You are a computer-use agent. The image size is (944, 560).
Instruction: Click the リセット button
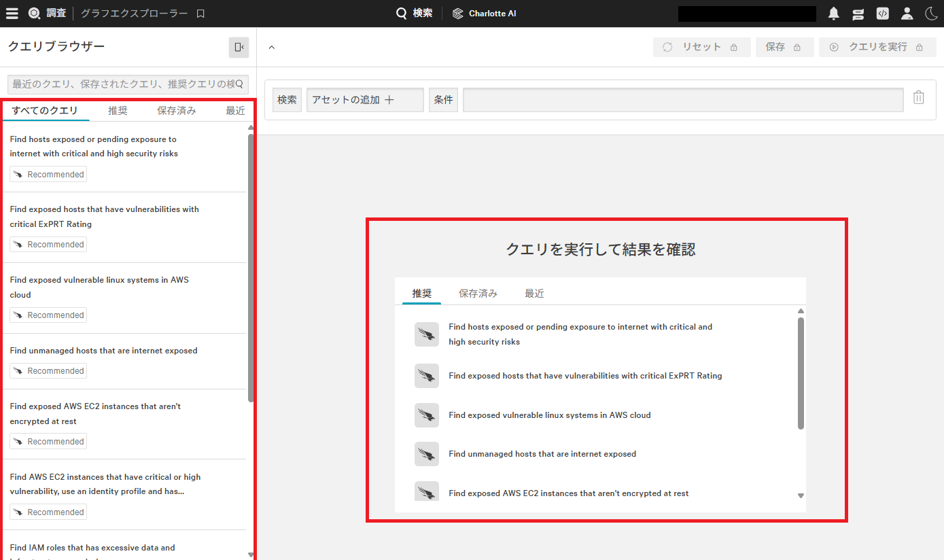701,47
